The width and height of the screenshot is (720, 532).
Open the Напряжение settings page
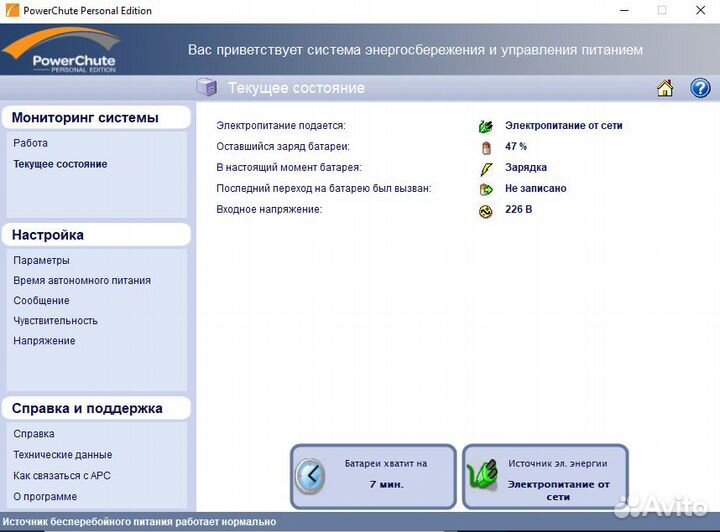pos(44,341)
